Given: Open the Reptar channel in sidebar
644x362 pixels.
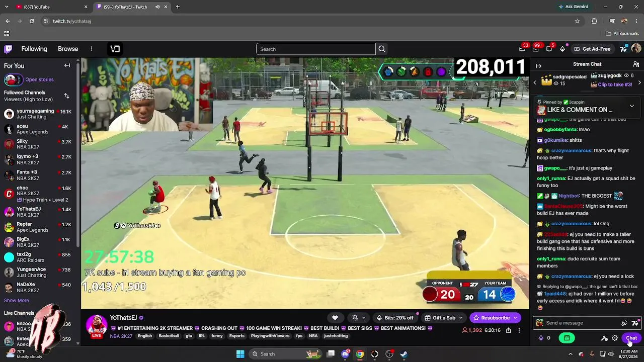Looking at the screenshot, I should click(38, 227).
